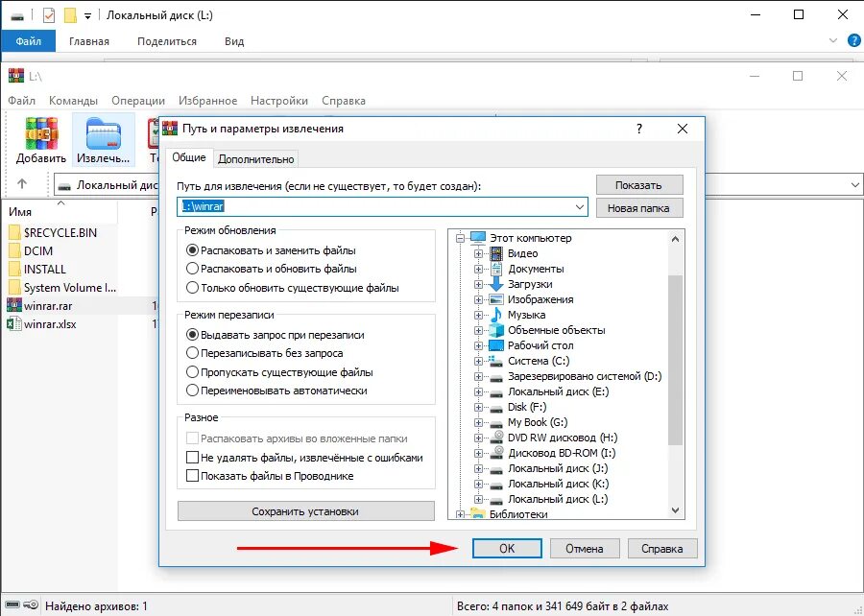Image resolution: width=864 pixels, height=616 pixels.
Task: Enable Показать файлы в Проводнике checkbox
Action: (x=192, y=476)
